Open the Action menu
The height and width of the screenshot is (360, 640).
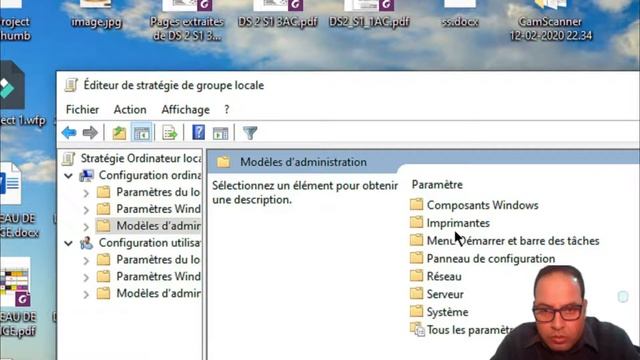(x=130, y=109)
